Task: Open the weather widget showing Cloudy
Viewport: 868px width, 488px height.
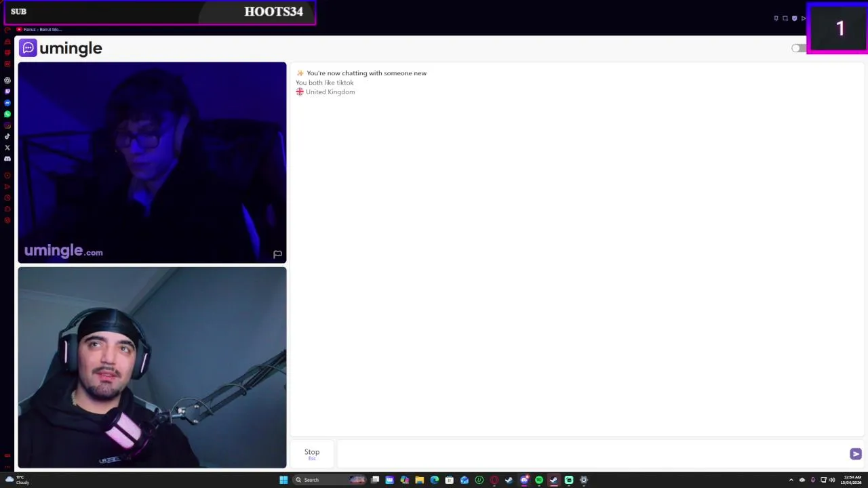Action: click(17, 480)
